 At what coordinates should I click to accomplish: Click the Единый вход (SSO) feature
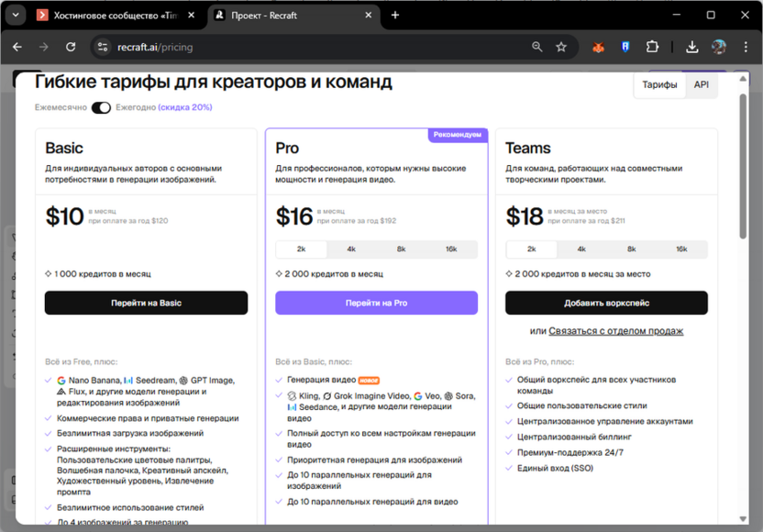coord(555,468)
